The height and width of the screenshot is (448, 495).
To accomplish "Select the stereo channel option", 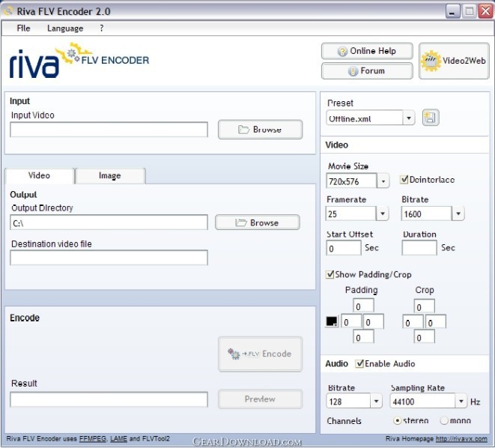I will coord(397,420).
